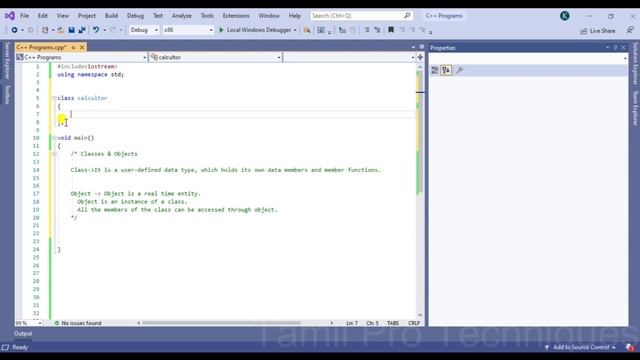This screenshot has width=640, height=360.
Task: Open the empty members navigation dropdown
Action: [349, 57]
